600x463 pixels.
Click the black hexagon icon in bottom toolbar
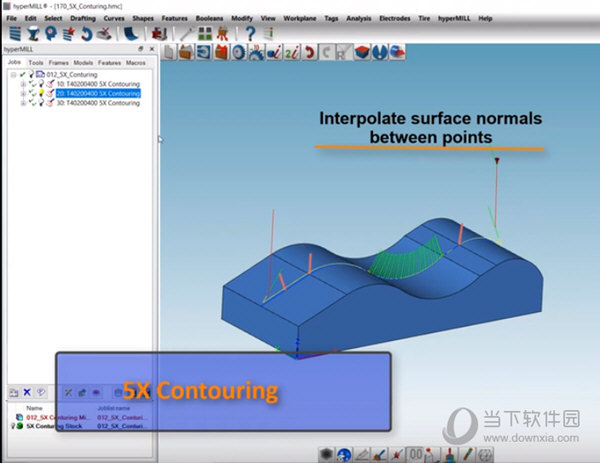click(326, 455)
